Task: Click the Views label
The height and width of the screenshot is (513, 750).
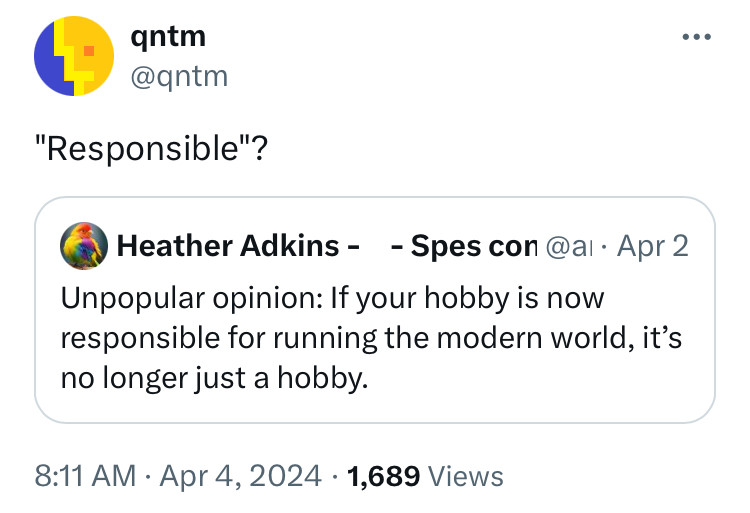Action: [465, 477]
